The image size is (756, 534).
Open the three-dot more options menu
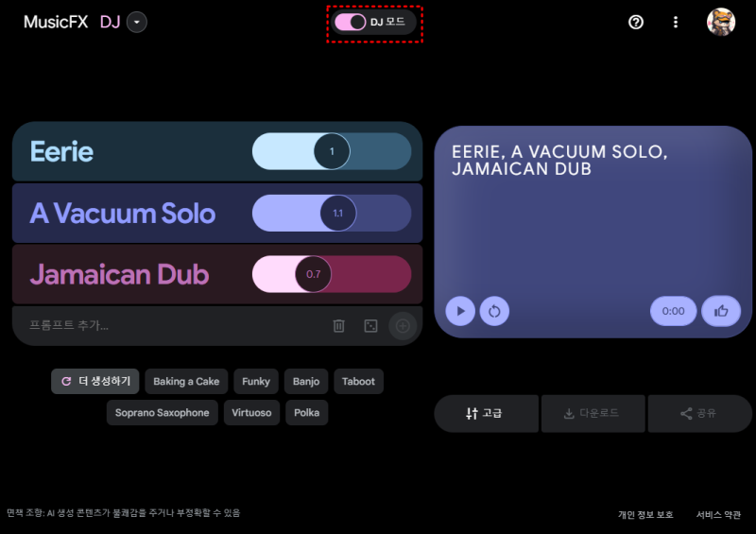point(676,22)
